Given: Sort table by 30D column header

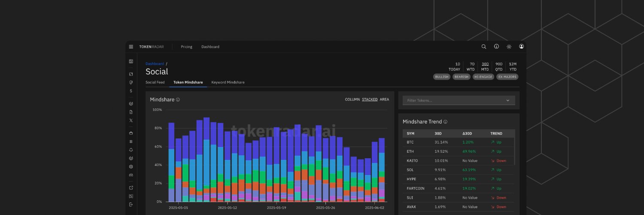Looking at the screenshot, I should point(438,133).
